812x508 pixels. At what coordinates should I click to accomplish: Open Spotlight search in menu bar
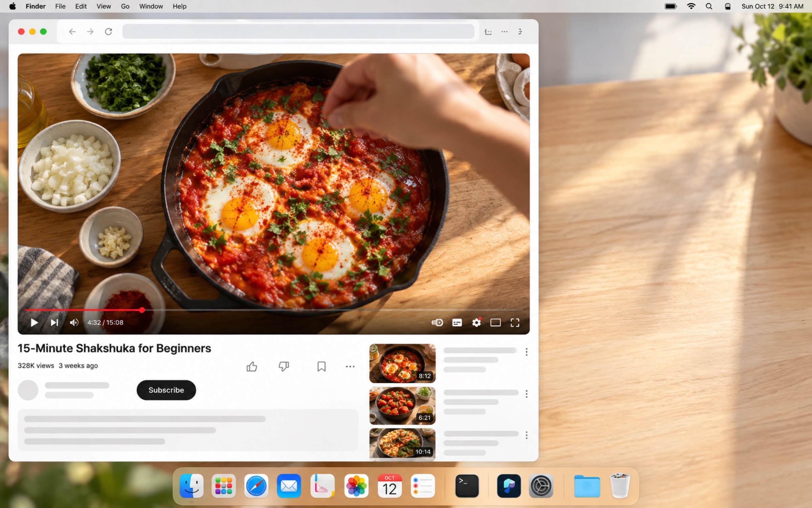(709, 6)
